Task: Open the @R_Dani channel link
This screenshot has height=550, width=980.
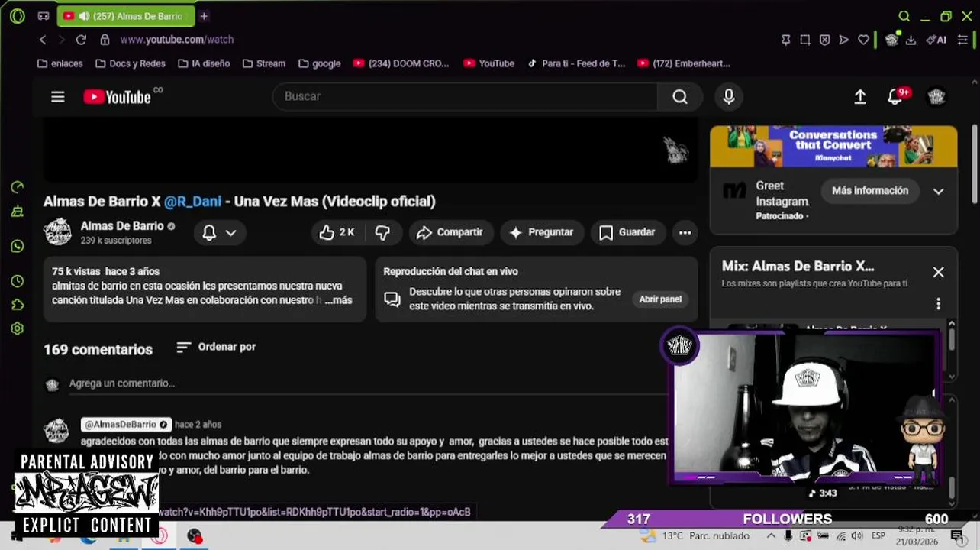Action: (x=192, y=202)
